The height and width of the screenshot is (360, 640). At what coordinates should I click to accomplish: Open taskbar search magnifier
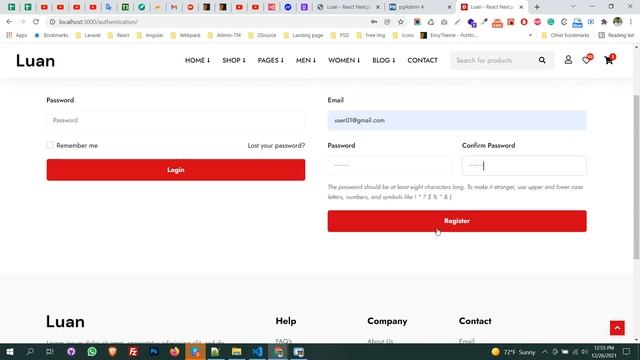tap(30, 351)
